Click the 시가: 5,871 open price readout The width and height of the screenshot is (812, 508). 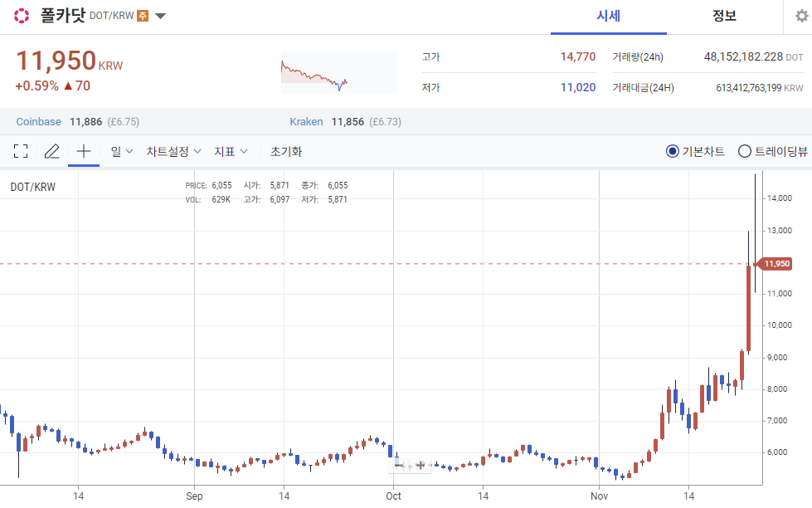click(x=266, y=186)
